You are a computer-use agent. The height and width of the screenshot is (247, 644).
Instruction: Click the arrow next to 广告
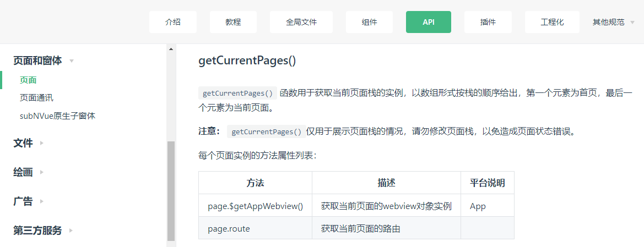pyautogui.click(x=41, y=201)
